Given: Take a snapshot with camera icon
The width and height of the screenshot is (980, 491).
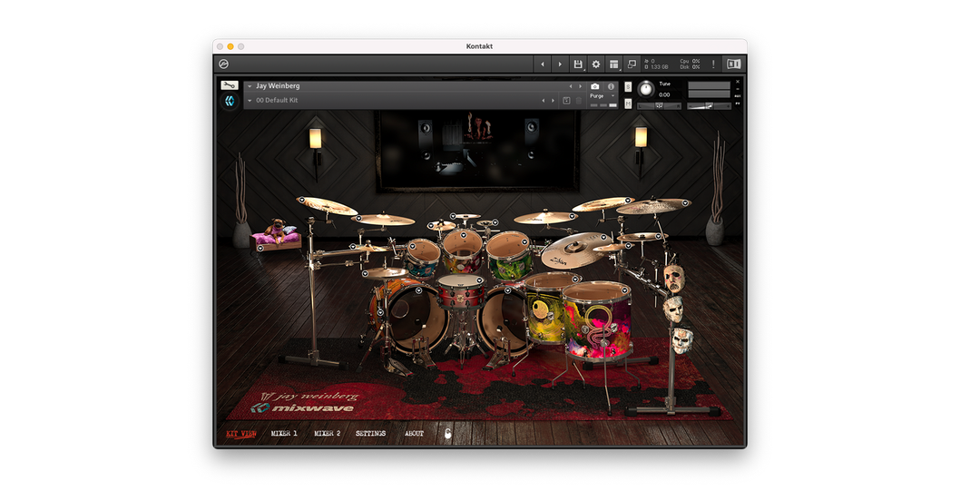Looking at the screenshot, I should coord(595,86).
